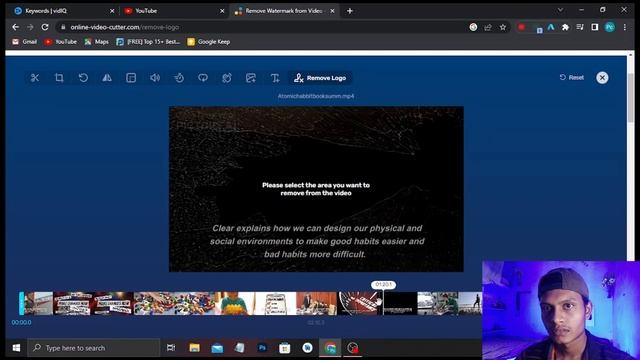The image size is (640, 360).
Task: Open the Change speed tool
Action: coord(179,78)
